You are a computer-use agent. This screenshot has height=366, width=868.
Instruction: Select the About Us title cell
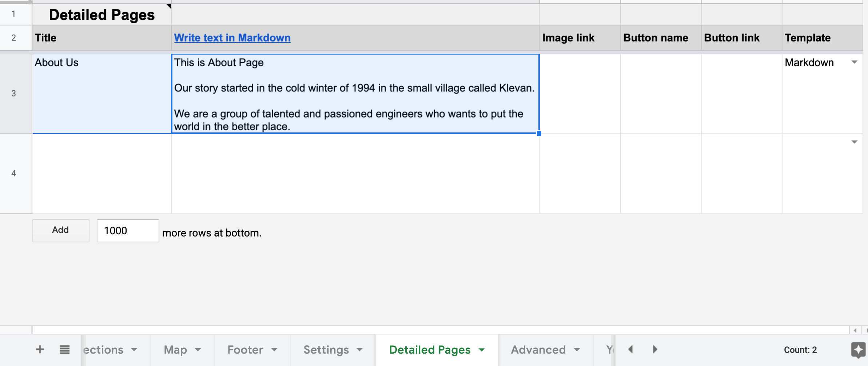coord(101,94)
